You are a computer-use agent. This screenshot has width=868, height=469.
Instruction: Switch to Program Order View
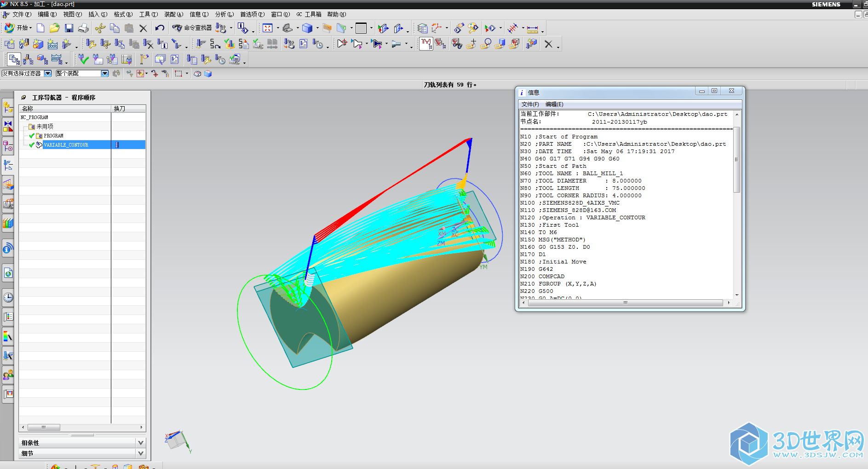[x=14, y=59]
